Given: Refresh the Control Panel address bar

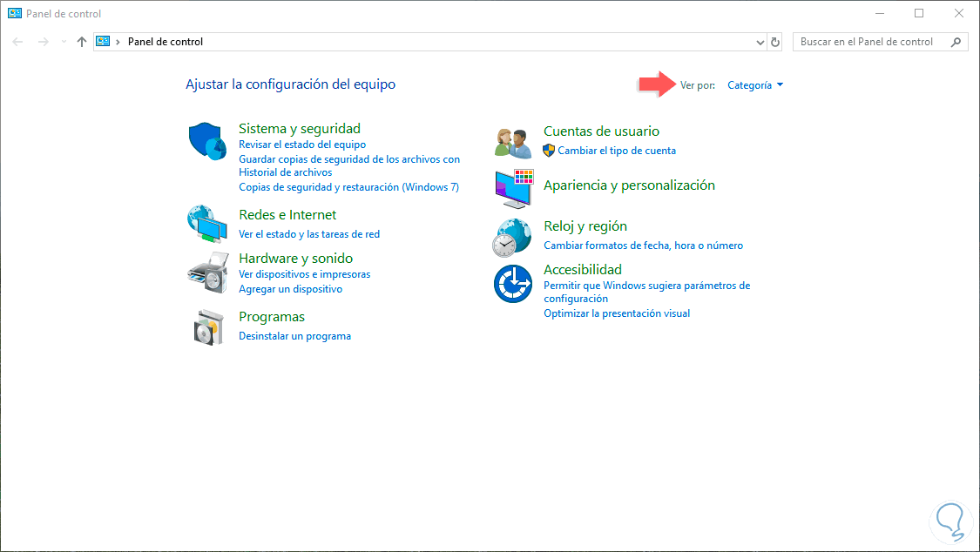Looking at the screenshot, I should 775,42.
